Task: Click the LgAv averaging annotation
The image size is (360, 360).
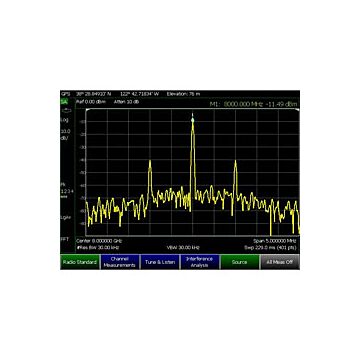Action: 66,217
